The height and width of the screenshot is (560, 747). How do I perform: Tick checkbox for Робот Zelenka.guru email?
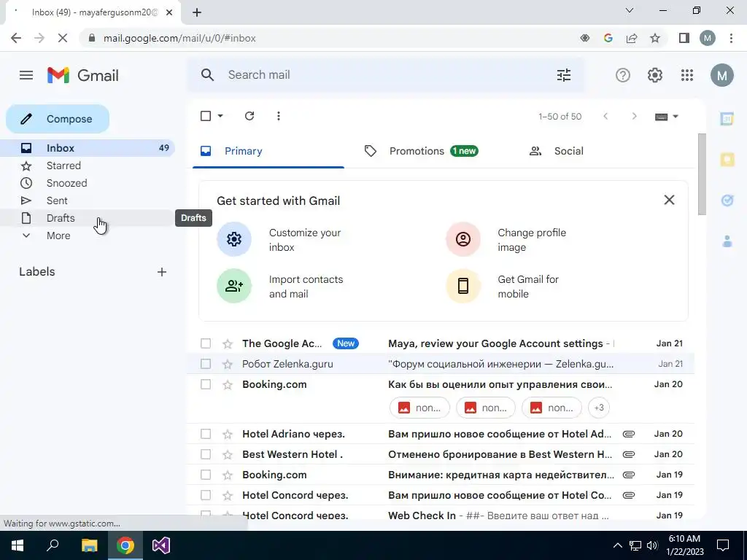click(206, 365)
